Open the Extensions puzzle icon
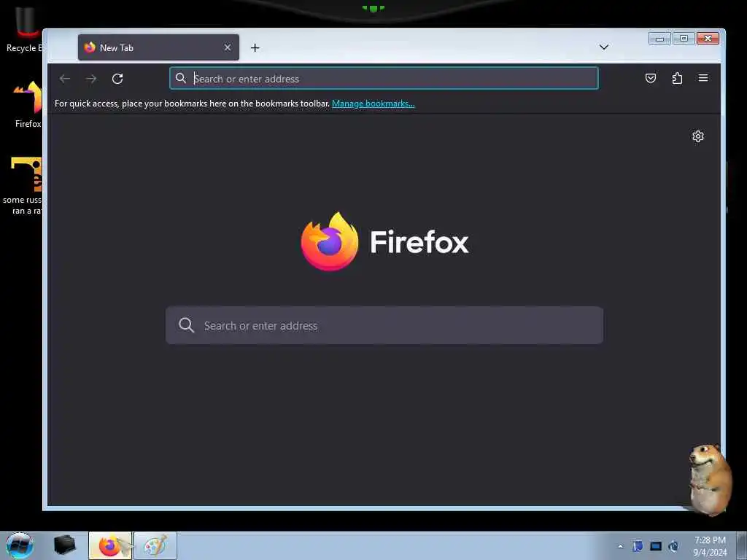 click(677, 78)
